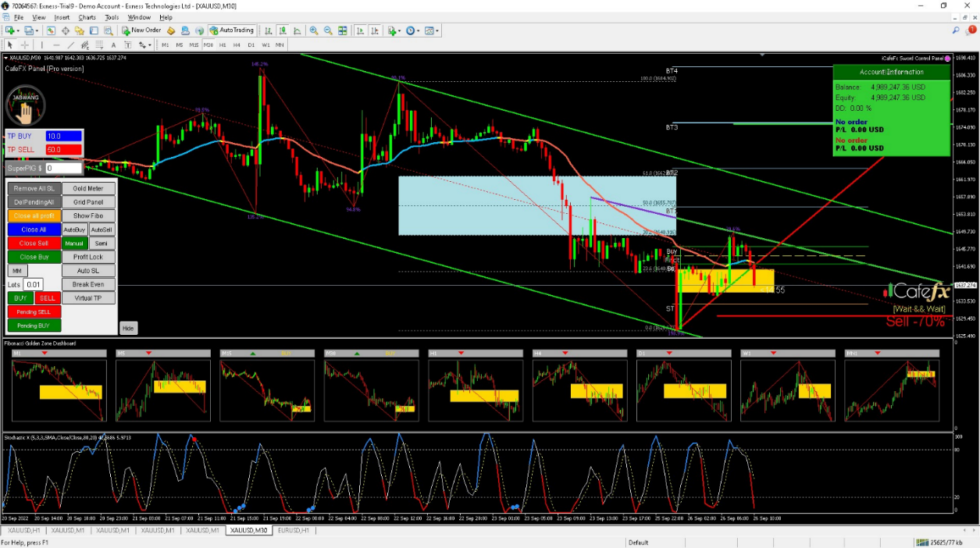
Task: Click the Remove All SL button
Action: pos(34,188)
